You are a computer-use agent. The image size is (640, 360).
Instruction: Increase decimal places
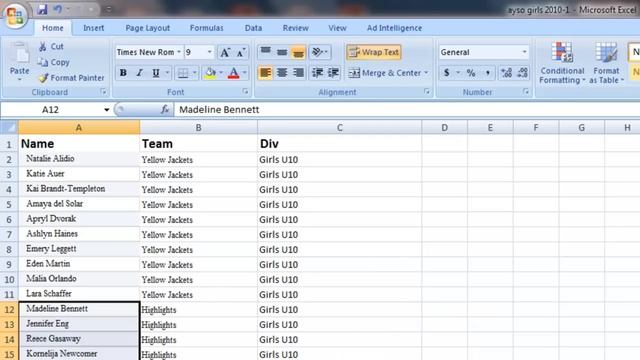coord(507,73)
